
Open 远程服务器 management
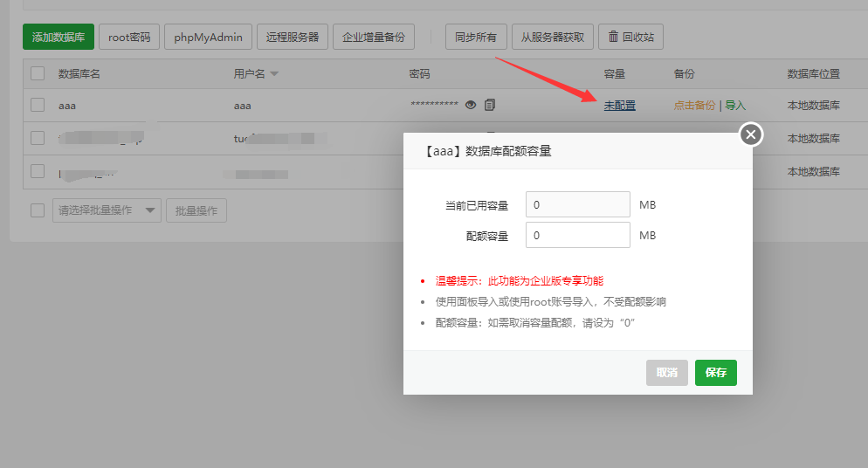tap(293, 37)
